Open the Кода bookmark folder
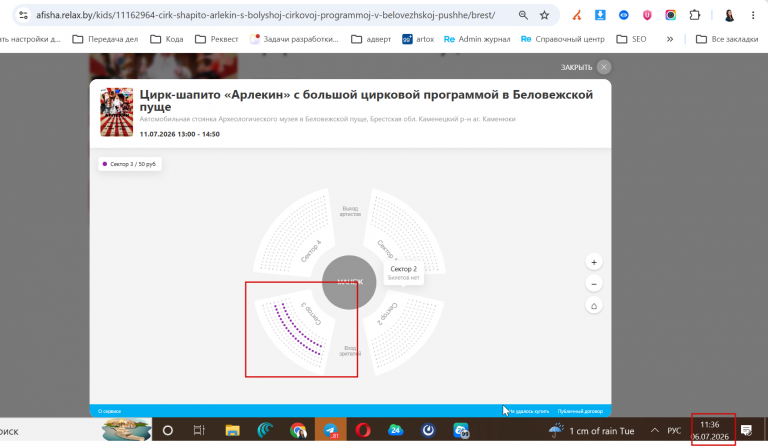The height and width of the screenshot is (446, 768). 167,39
